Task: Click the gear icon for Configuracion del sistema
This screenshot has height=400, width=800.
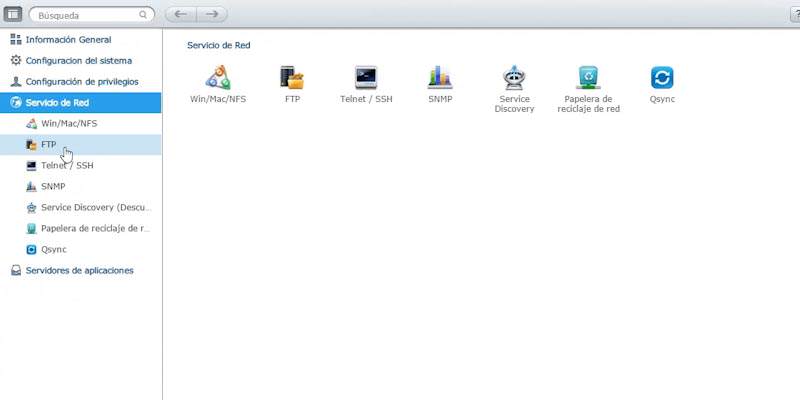Action: coord(16,60)
